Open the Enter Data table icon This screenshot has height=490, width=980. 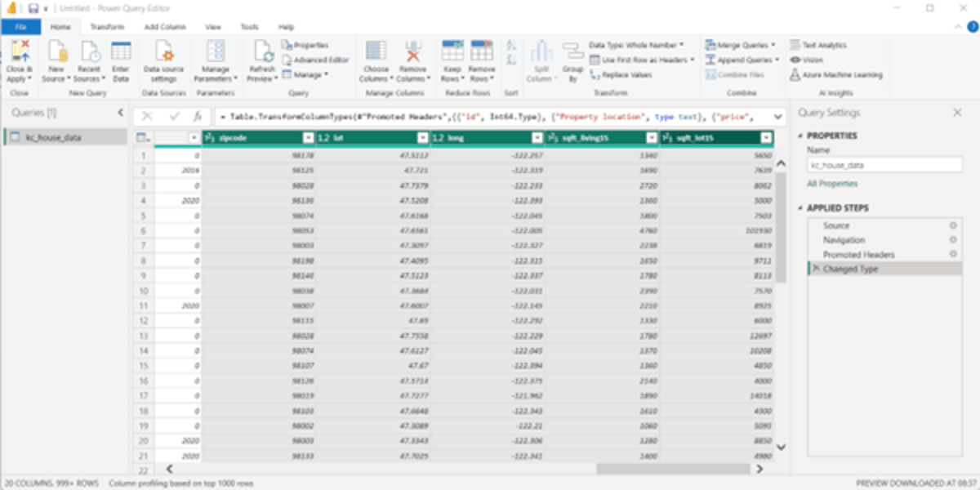121,51
